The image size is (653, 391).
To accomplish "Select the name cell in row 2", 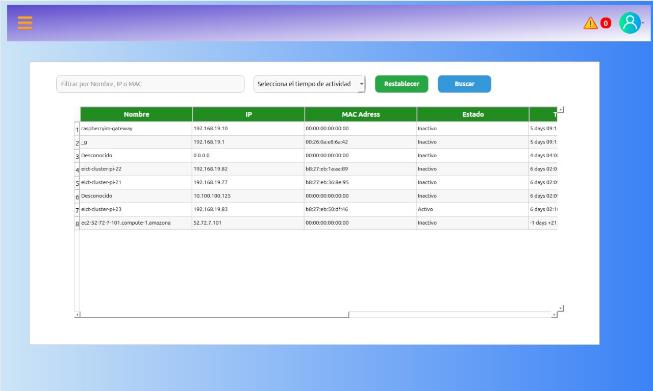I will 136,142.
